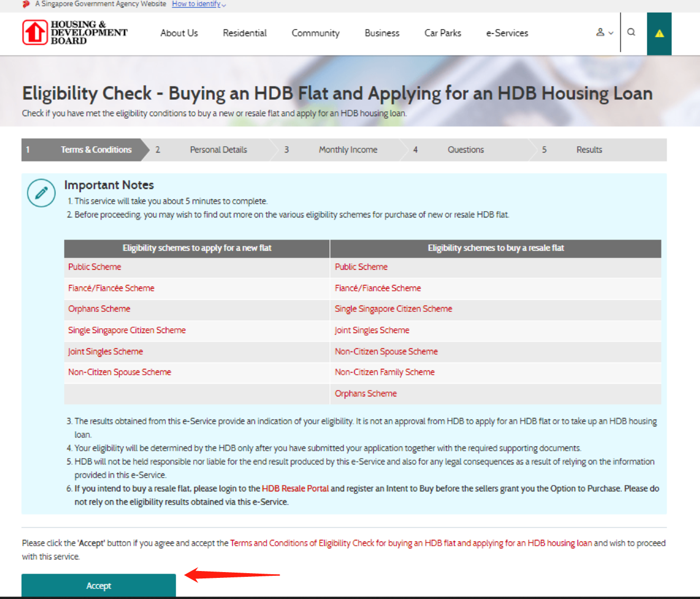Click the Singapore government lion crest icon
Viewport: 700px width, 599px height.
pos(26,4)
